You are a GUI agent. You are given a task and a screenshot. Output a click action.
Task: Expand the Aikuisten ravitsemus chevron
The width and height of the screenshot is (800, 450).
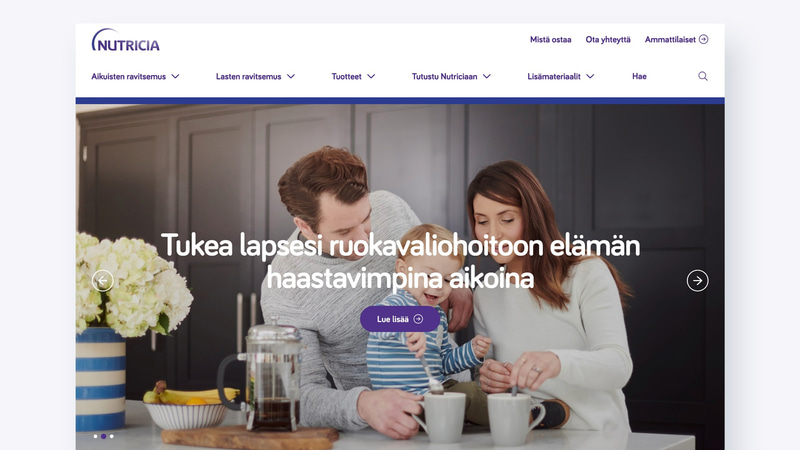coord(176,77)
